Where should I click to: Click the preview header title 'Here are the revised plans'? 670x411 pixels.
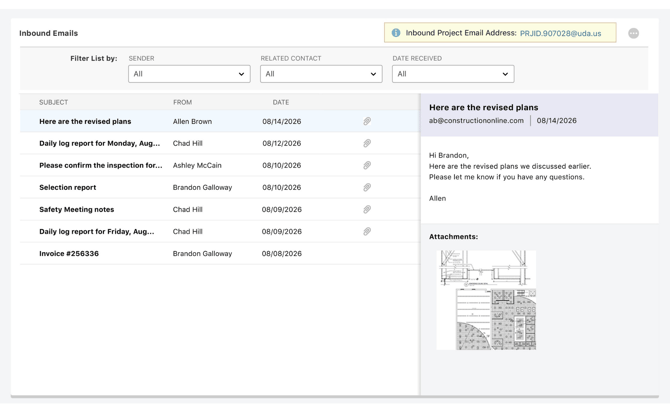click(483, 107)
